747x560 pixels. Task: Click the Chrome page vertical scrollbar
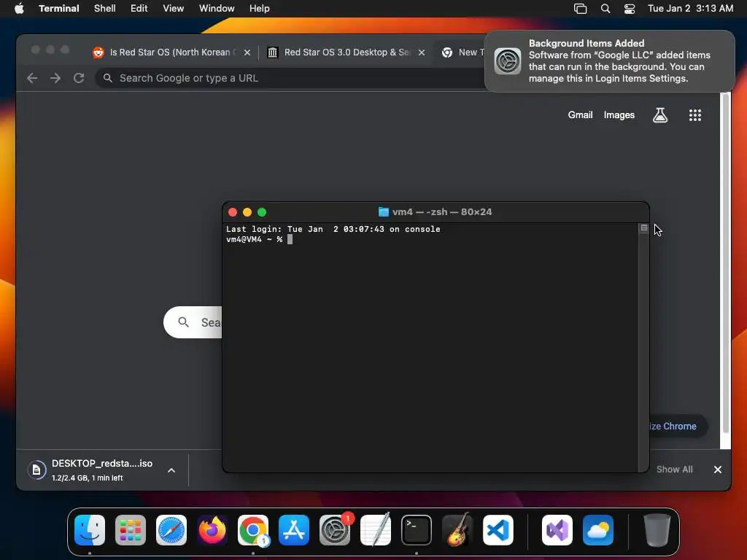[725, 263]
